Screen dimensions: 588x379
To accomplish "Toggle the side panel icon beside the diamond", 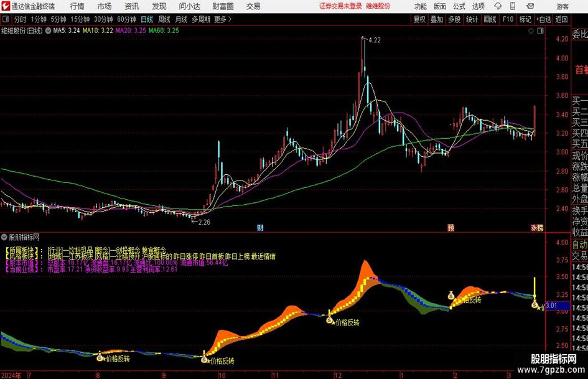I will point(540,31).
